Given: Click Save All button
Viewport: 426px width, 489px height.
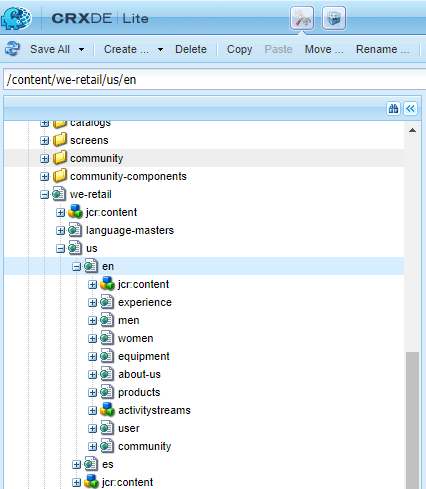Looking at the screenshot, I should [50, 49].
